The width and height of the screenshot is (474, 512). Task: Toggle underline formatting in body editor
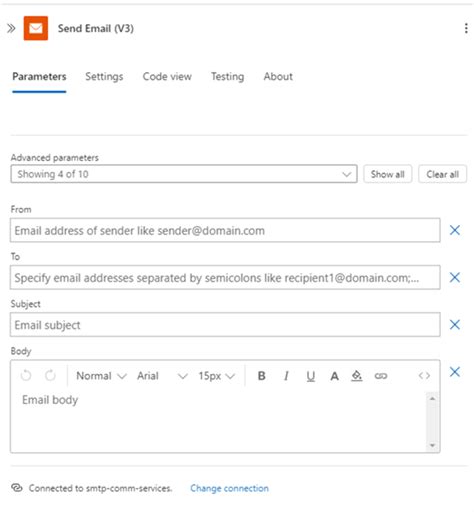311,376
